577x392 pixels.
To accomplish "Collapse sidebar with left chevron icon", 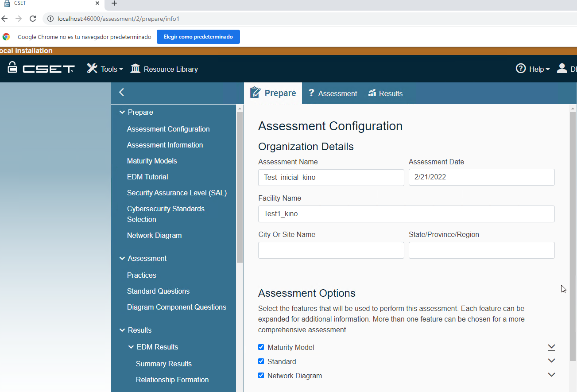I will point(122,93).
